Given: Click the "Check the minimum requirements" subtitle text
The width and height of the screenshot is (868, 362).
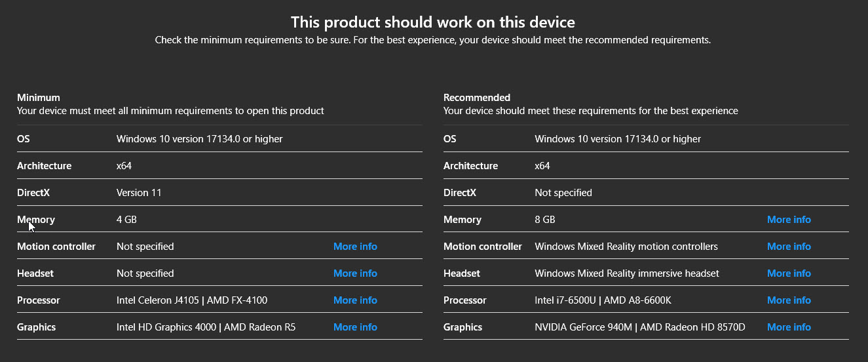Looking at the screenshot, I should coord(433,40).
